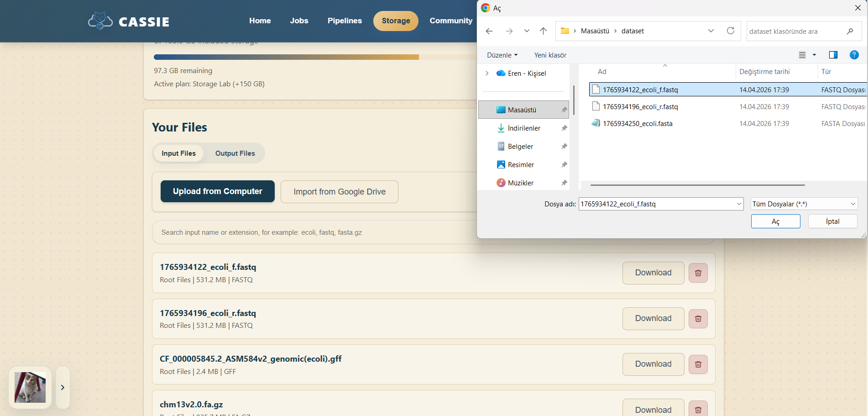This screenshot has height=416, width=868.
Task: Select 1765934122_ecoli_f.fastq in the dialog list
Action: 727,90
